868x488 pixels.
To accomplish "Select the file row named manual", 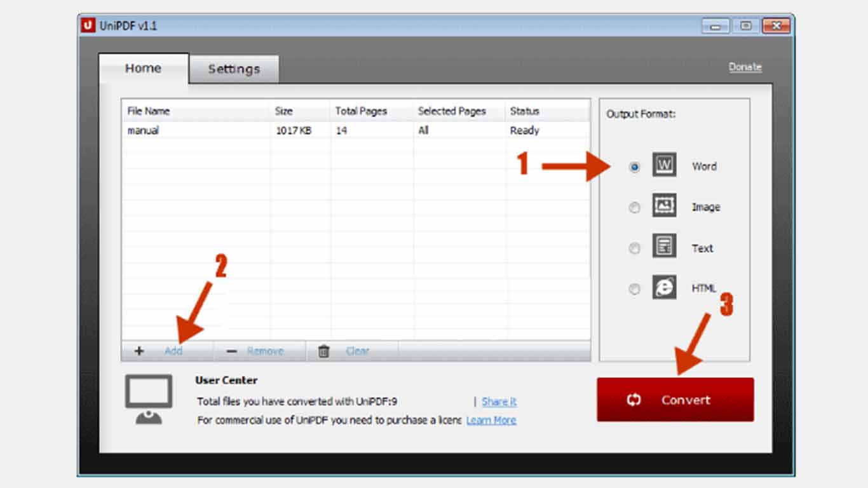I will coord(356,130).
